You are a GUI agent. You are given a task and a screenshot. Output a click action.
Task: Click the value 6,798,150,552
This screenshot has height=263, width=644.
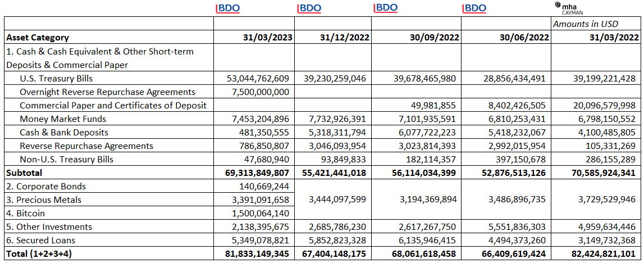point(606,119)
